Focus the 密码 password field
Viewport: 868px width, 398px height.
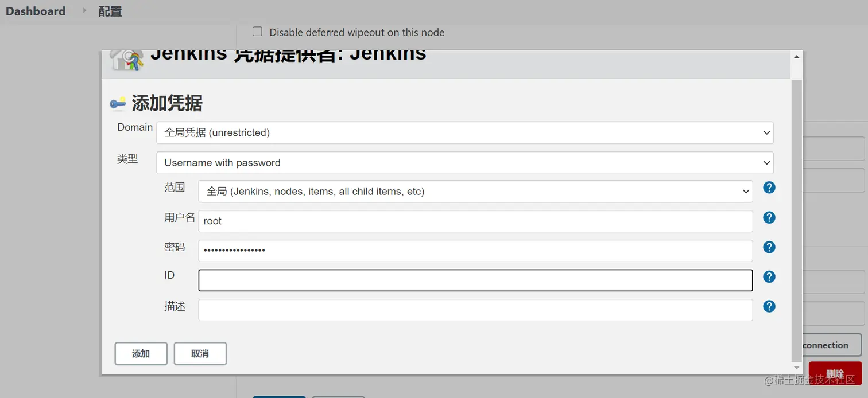[475, 251]
